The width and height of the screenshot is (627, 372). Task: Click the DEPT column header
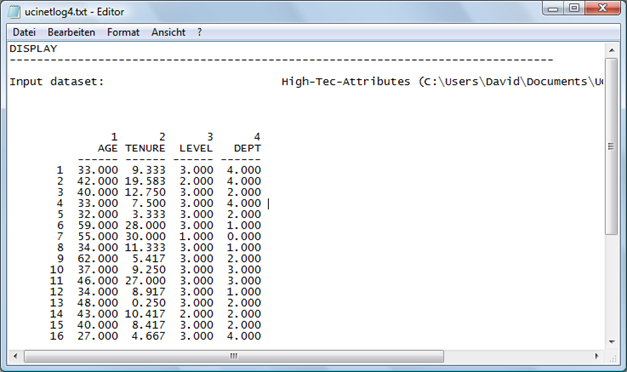point(247,148)
